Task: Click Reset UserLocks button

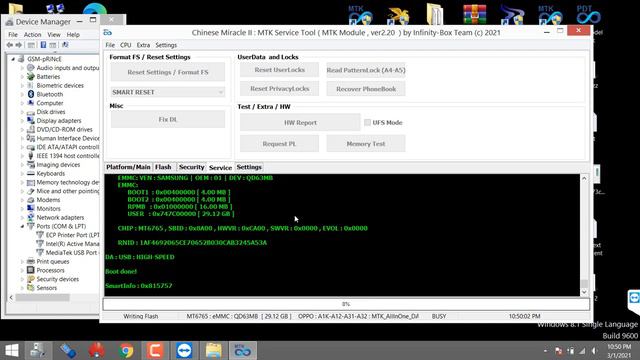Action: pyautogui.click(x=280, y=70)
